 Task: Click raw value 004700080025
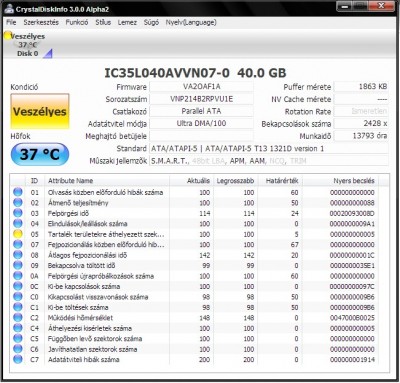[x=352, y=318]
